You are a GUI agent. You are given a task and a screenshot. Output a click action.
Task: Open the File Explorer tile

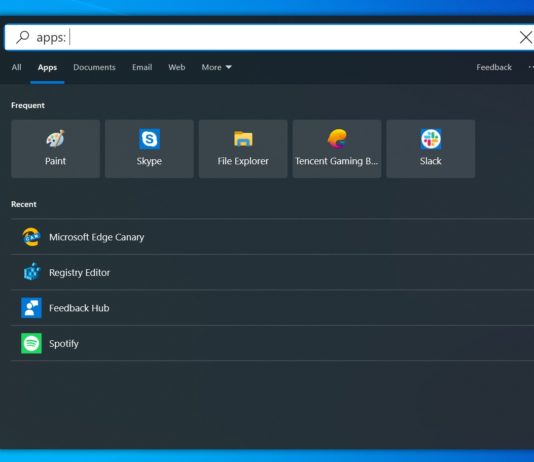pyautogui.click(x=243, y=149)
